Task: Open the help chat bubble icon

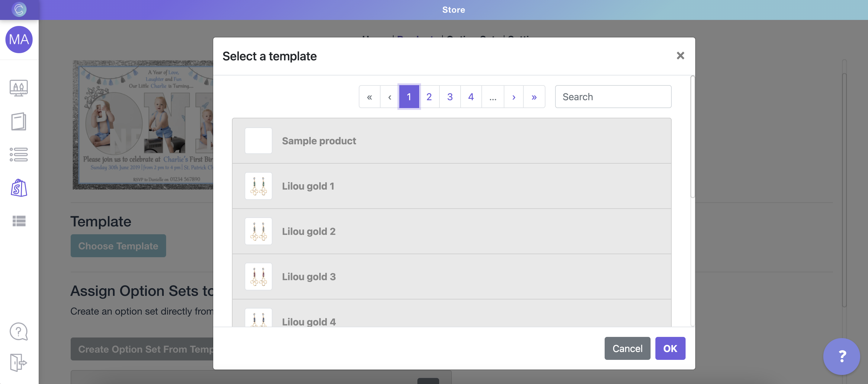Action: pos(19,331)
